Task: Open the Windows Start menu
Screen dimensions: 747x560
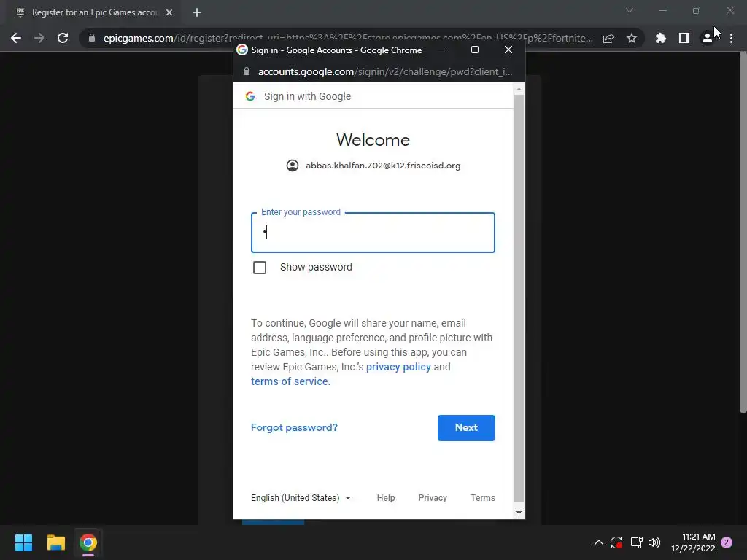Action: click(x=23, y=542)
